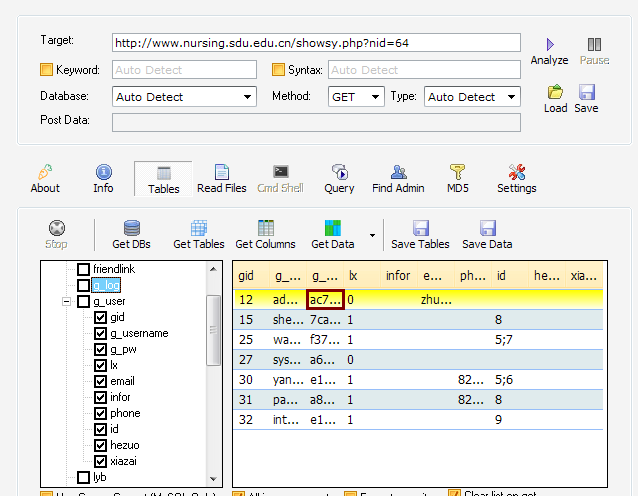Click the tree scrollbar up arrow

[x=213, y=269]
